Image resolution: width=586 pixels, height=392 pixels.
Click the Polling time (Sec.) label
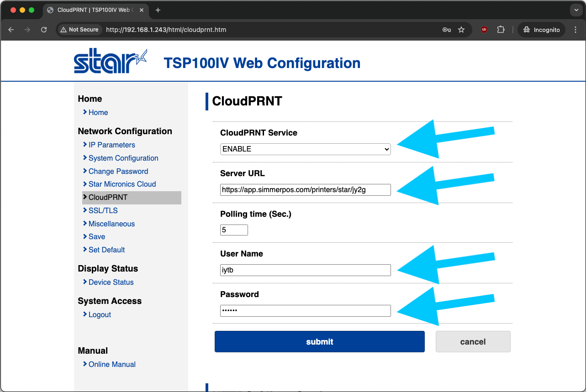[x=256, y=214]
